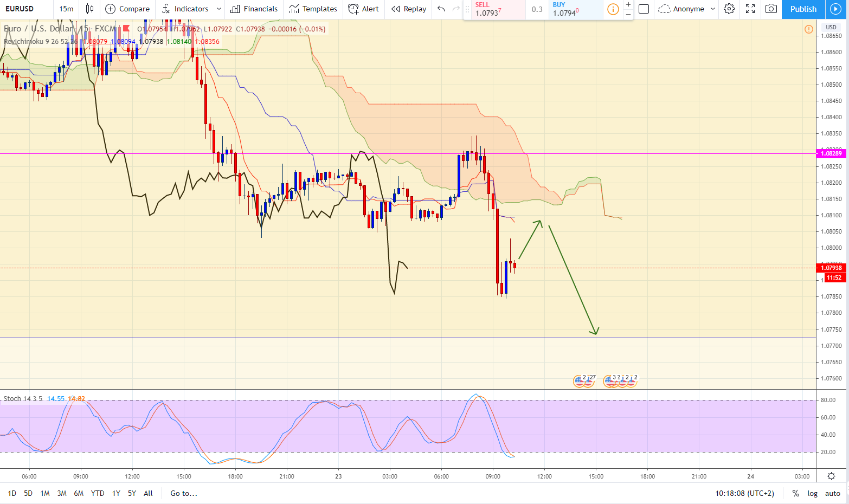Click the orange info icon beside BUY
This screenshot has height=504, width=849.
tap(613, 9)
